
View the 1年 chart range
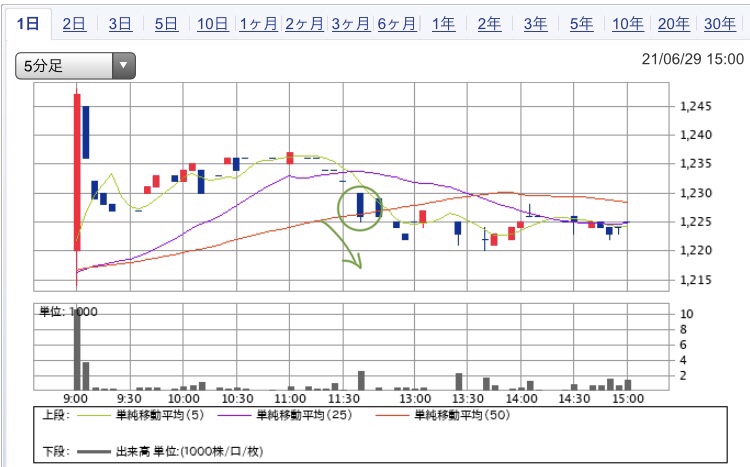(x=443, y=23)
